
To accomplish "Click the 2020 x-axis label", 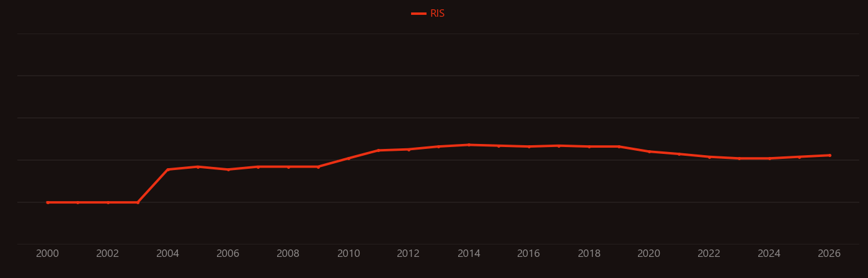I will [649, 254].
